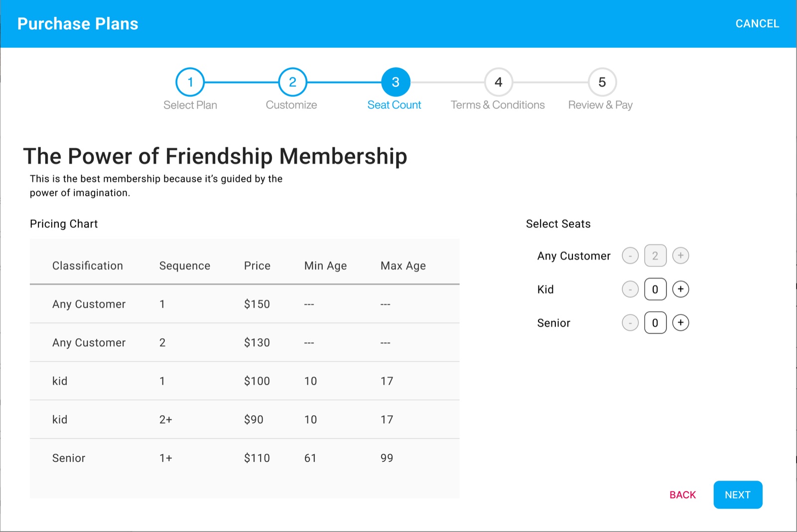Click CANCEL in the header

point(757,23)
